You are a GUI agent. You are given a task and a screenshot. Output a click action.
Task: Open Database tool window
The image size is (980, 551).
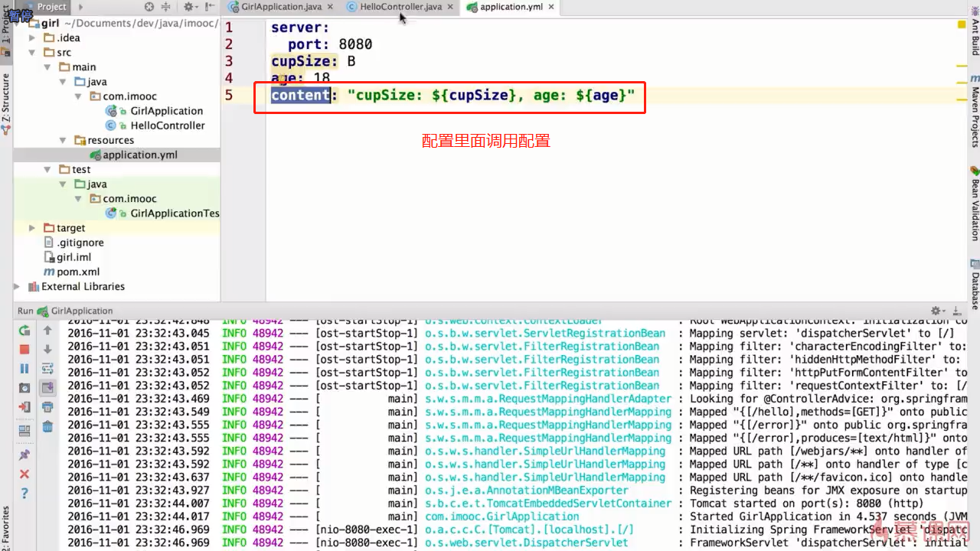click(x=975, y=284)
